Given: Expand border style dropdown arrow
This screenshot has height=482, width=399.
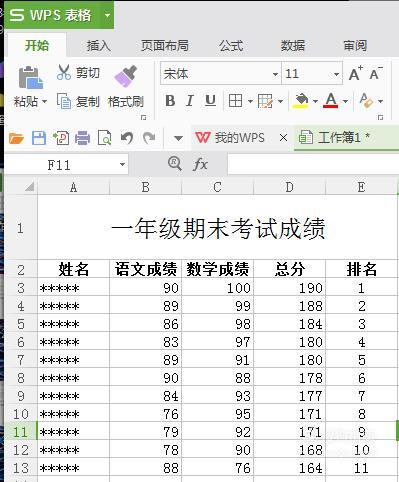Looking at the screenshot, I should point(250,101).
